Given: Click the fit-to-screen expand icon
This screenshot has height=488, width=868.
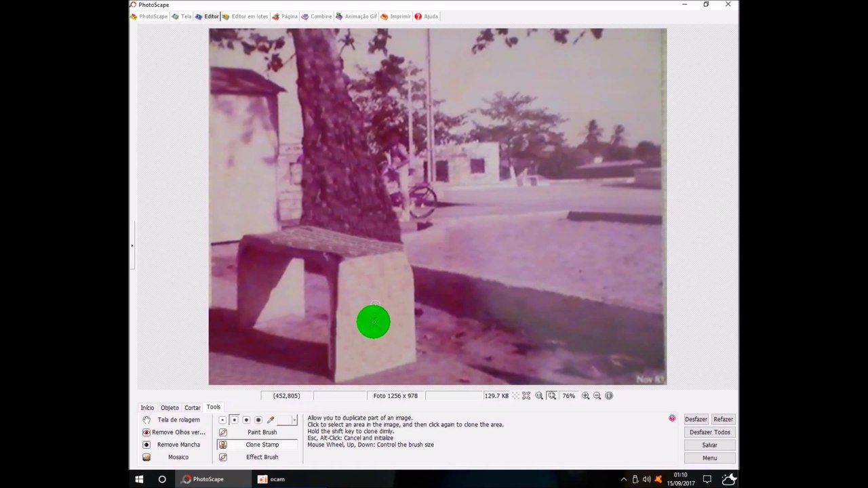Looking at the screenshot, I should coord(526,396).
